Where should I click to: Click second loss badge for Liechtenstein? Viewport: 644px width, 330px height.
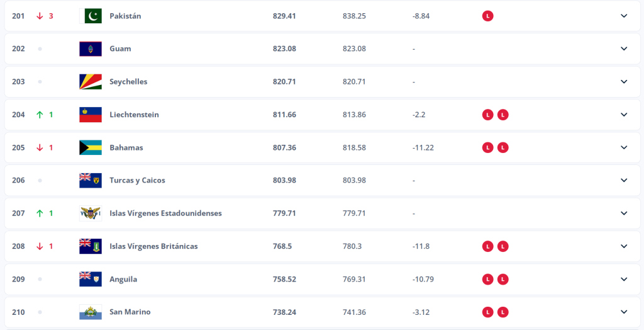coord(502,115)
